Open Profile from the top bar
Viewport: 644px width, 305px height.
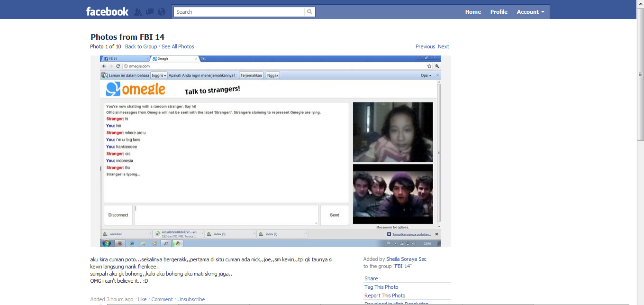click(x=499, y=12)
